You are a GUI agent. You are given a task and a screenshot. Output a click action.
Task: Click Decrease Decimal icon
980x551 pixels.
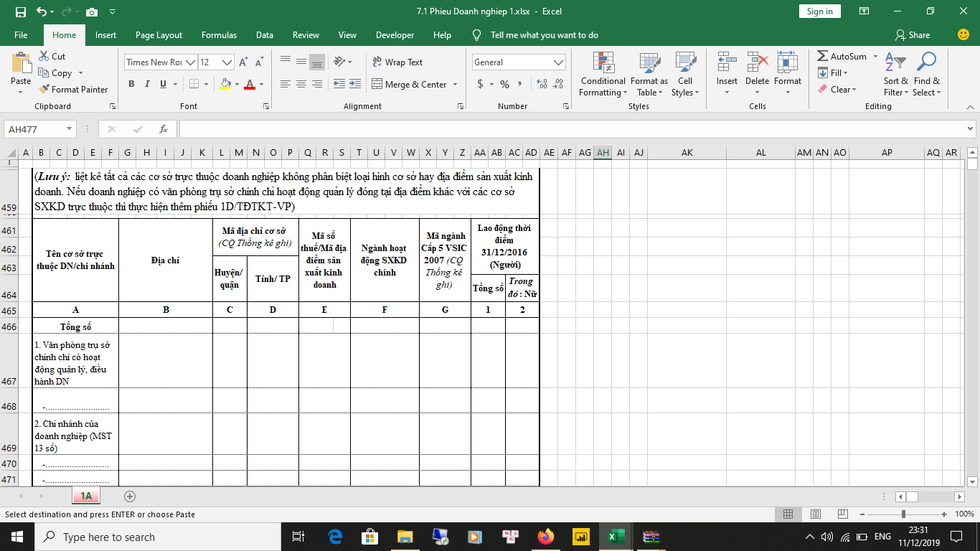557,84
